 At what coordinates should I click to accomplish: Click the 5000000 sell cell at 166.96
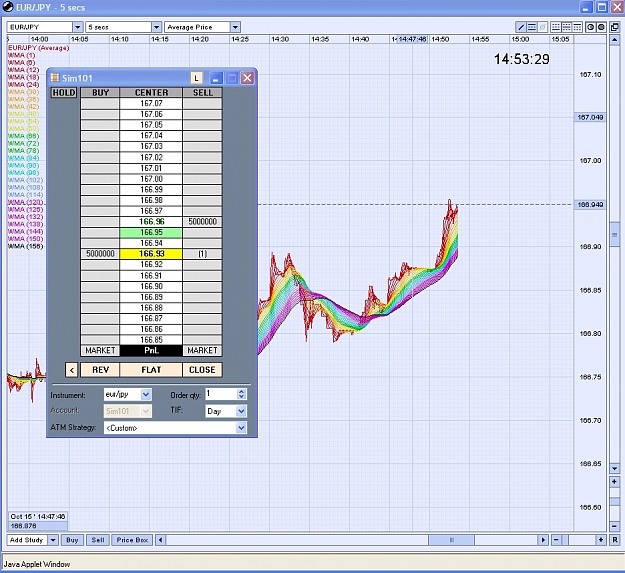point(202,222)
